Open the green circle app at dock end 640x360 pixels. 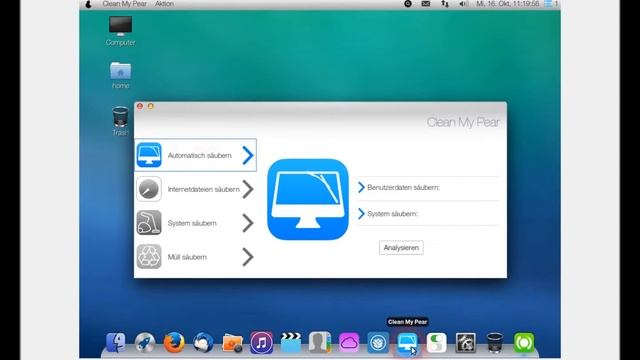point(524,342)
